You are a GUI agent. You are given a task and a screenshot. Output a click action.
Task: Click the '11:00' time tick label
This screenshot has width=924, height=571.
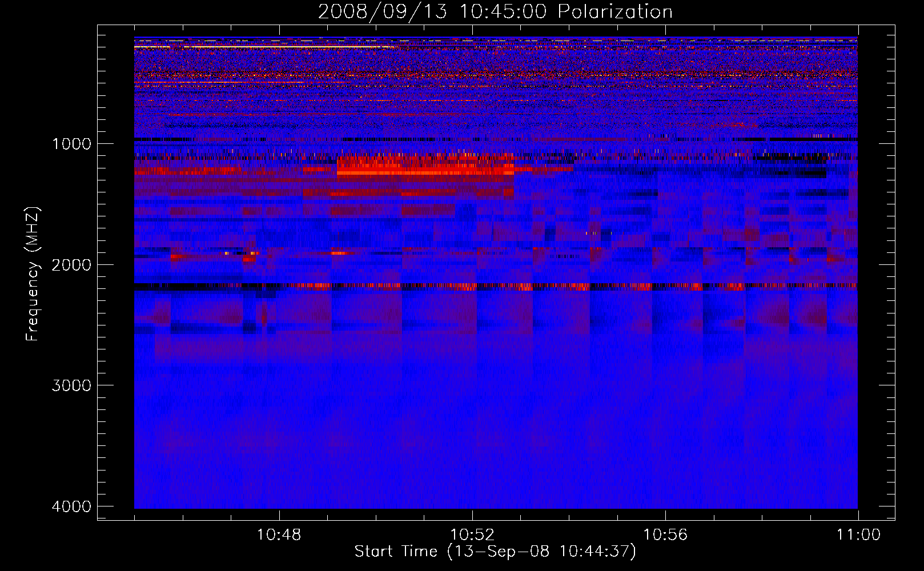pyautogui.click(x=858, y=535)
